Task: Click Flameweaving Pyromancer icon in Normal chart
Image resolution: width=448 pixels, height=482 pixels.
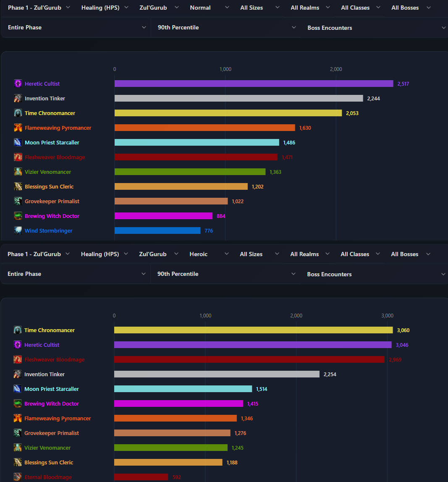Action: coord(18,128)
